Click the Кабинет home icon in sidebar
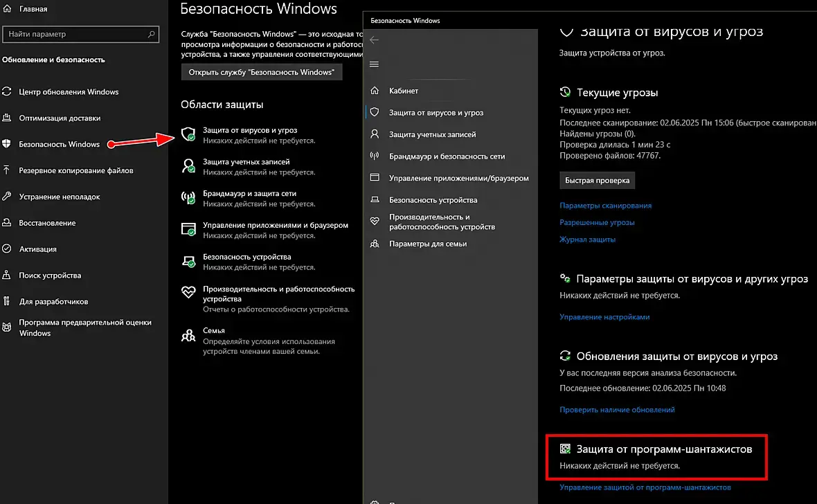The width and height of the screenshot is (817, 504). point(375,91)
